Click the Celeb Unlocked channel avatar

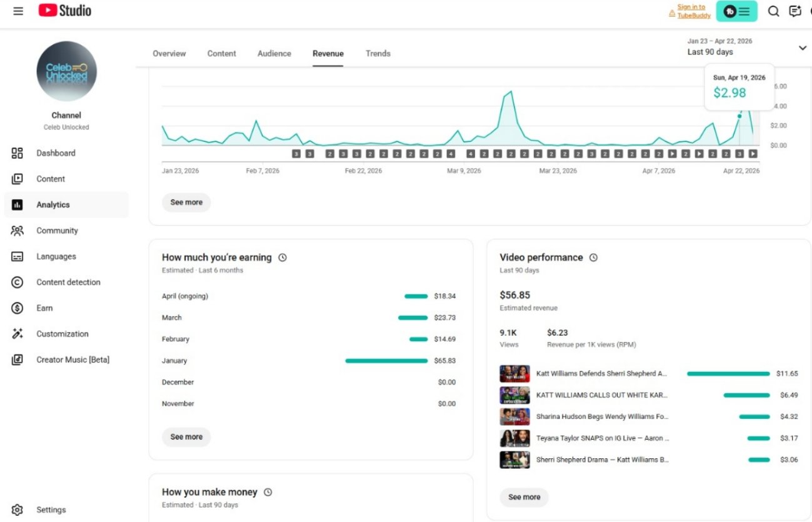[x=66, y=71]
